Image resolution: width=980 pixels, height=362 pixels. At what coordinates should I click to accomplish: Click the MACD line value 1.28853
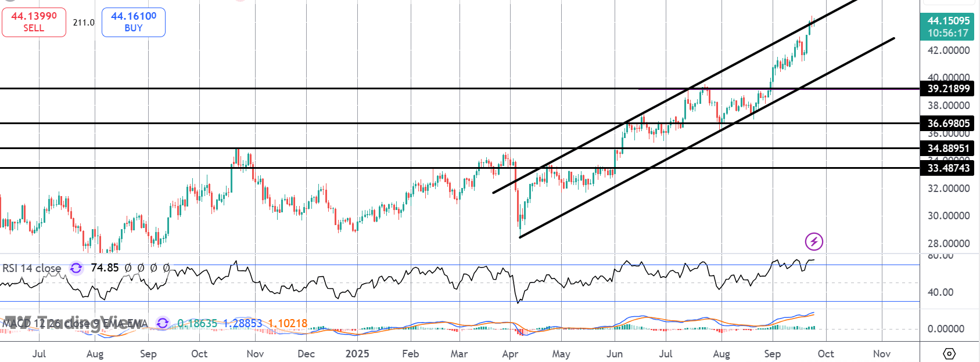(242, 323)
